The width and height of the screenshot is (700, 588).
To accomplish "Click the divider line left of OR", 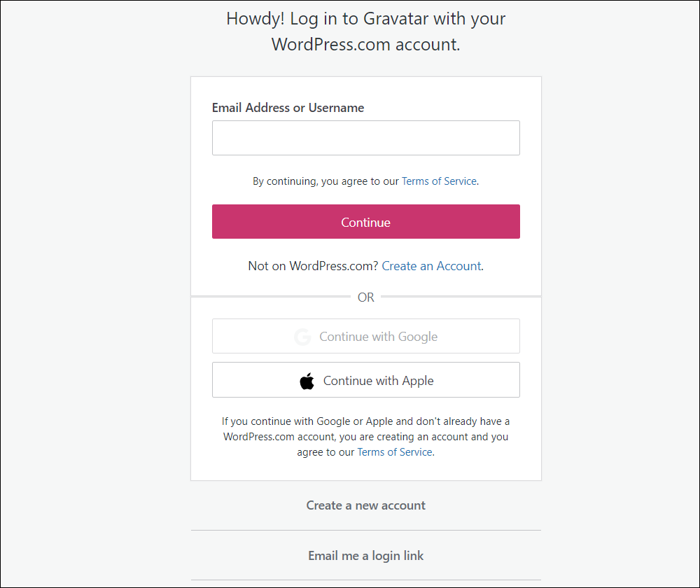I will pyautogui.click(x=270, y=297).
